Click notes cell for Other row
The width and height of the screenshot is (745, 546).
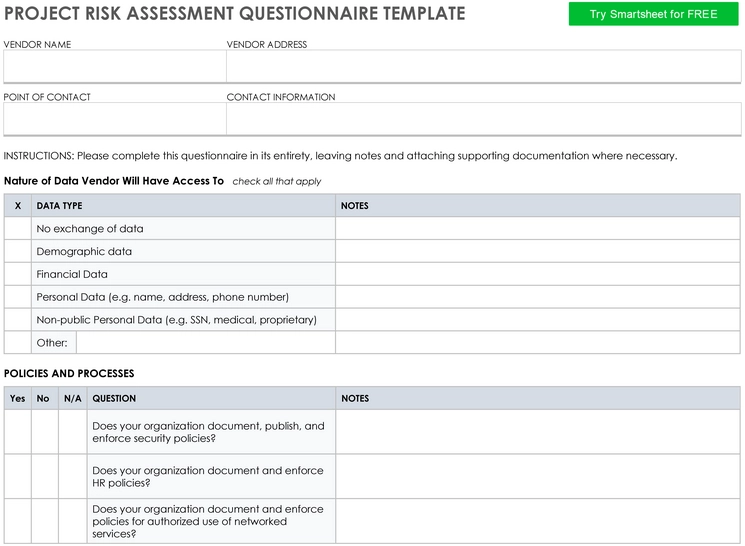538,343
